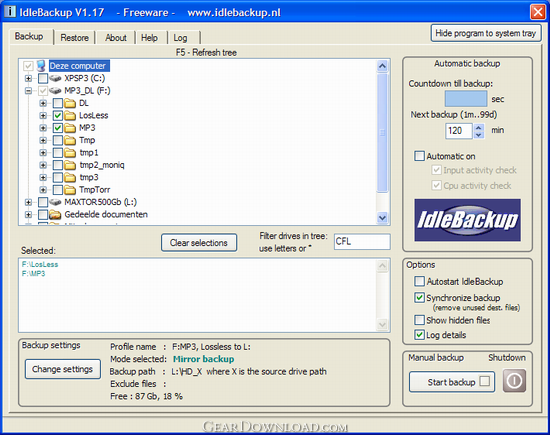Click the Tmp folder icon
Viewport: 550px width, 435px height.
70,140
